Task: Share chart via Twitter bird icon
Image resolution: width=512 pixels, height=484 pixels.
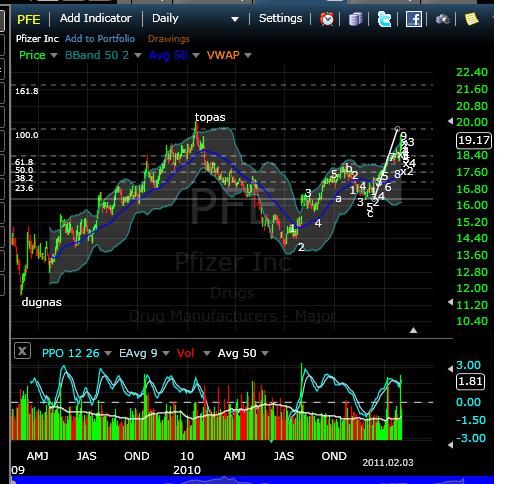Action: [x=384, y=19]
